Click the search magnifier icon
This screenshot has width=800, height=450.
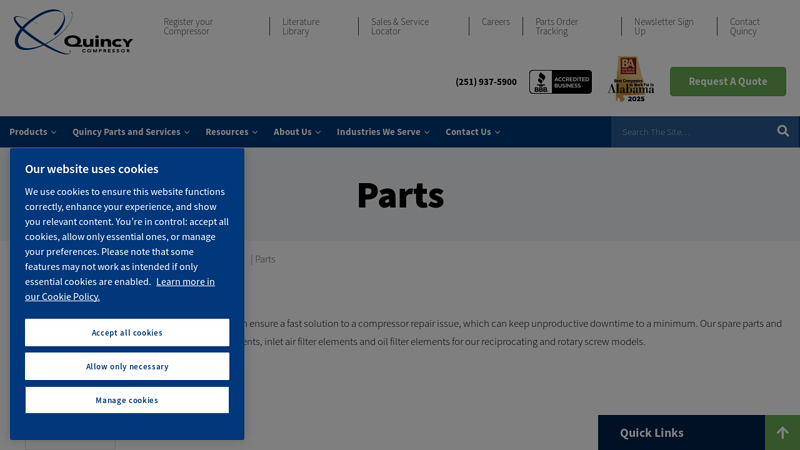783,132
